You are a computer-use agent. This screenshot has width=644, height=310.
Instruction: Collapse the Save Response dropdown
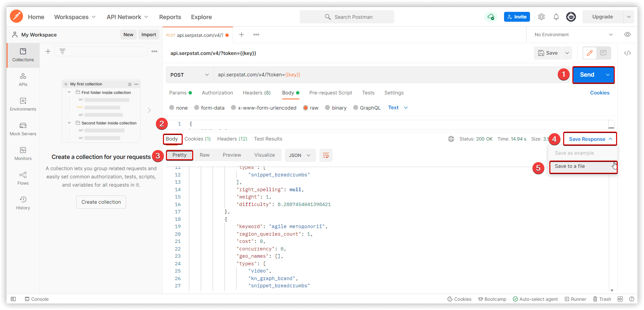tap(590, 139)
